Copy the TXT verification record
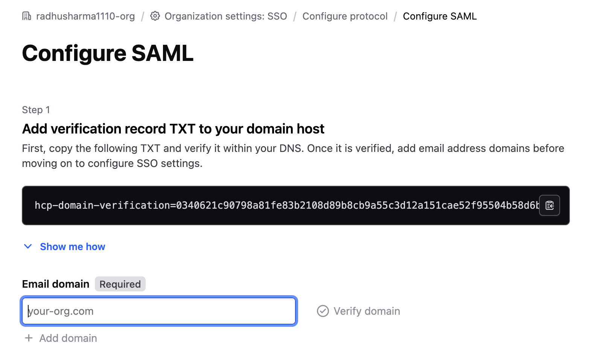The image size is (603, 364). point(549,205)
